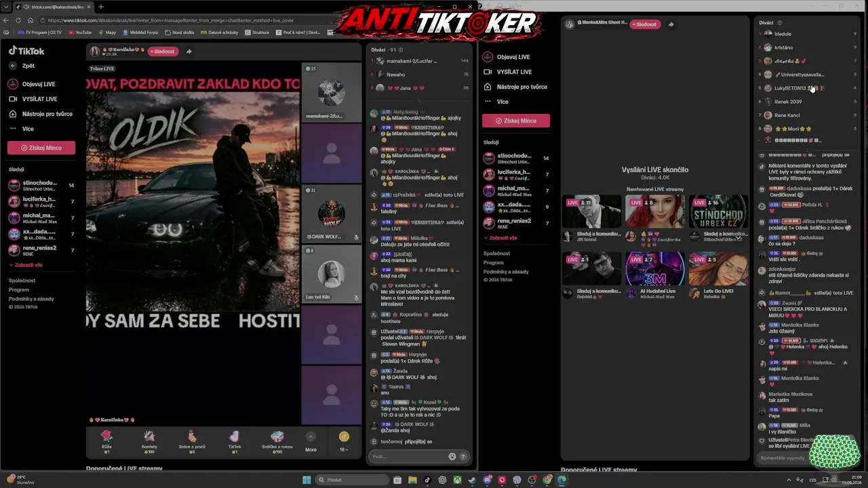Select viewer mamakami-2/Lucifer in viewer list
This screenshot has width=868, height=488.
click(420, 61)
